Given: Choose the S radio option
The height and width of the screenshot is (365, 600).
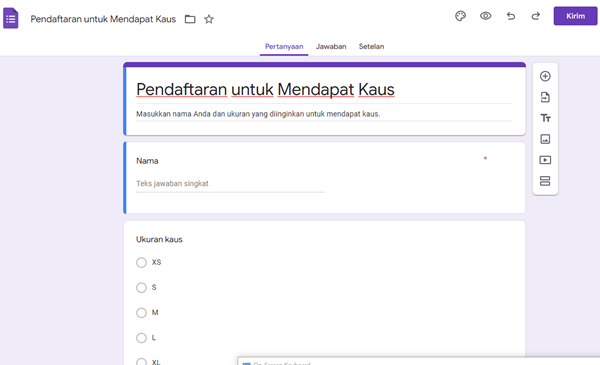Looking at the screenshot, I should click(x=142, y=288).
